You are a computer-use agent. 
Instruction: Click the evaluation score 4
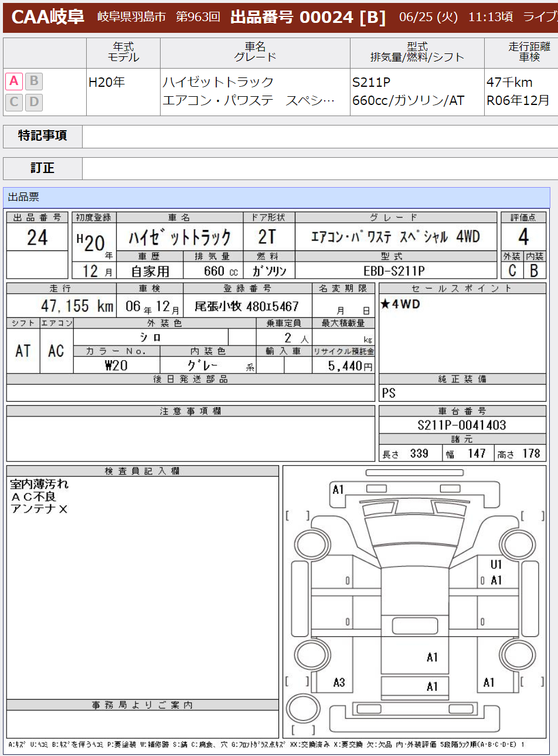point(523,237)
